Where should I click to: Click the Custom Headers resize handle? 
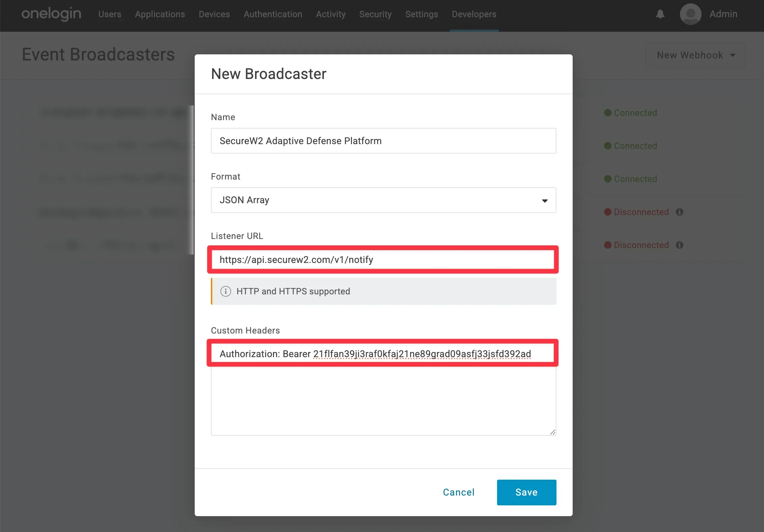552,432
